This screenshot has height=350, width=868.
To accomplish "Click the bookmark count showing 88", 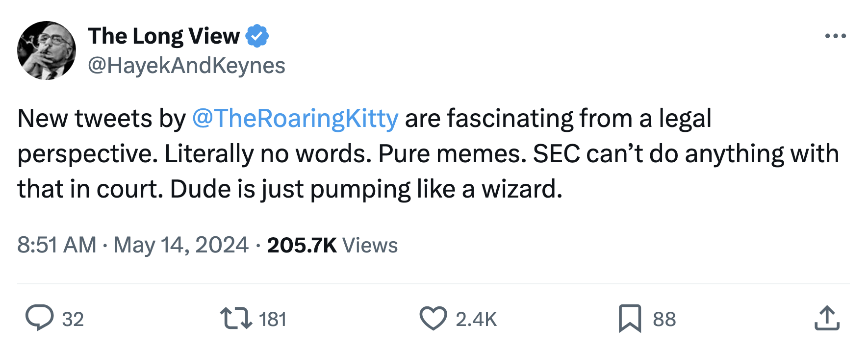I will pyautogui.click(x=664, y=320).
